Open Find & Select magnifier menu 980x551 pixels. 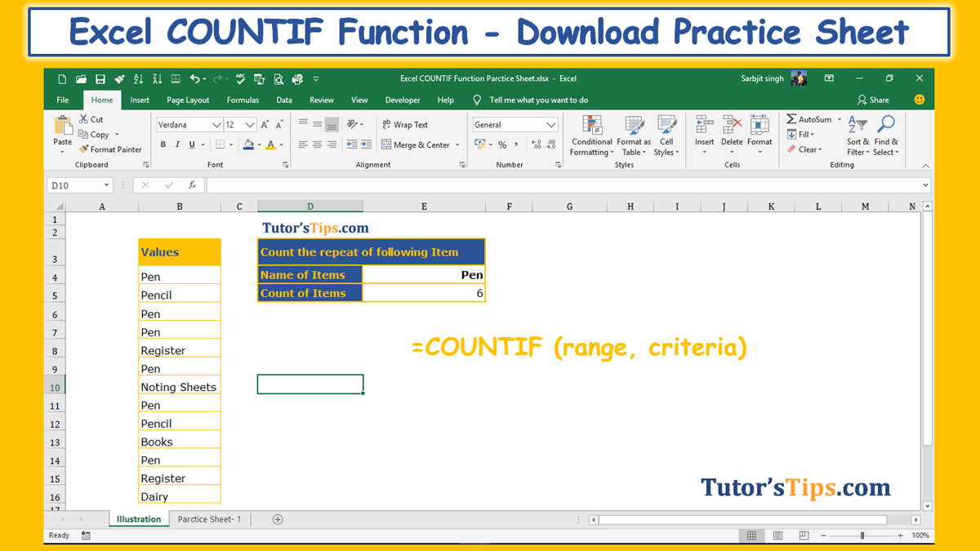[x=886, y=136]
